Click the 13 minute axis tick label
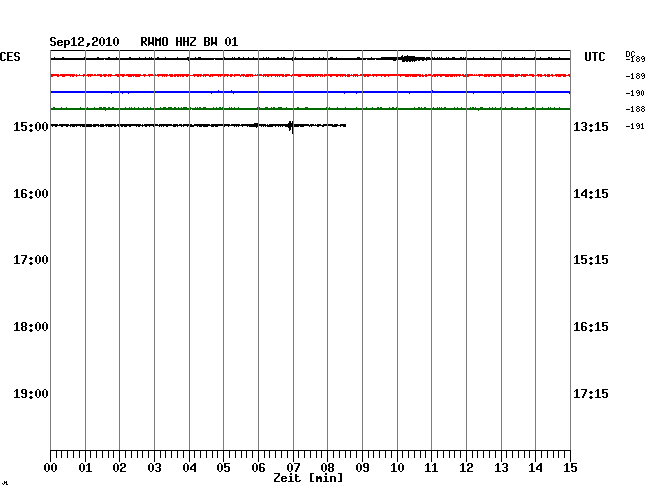This screenshot has height=494, width=650. (x=501, y=468)
